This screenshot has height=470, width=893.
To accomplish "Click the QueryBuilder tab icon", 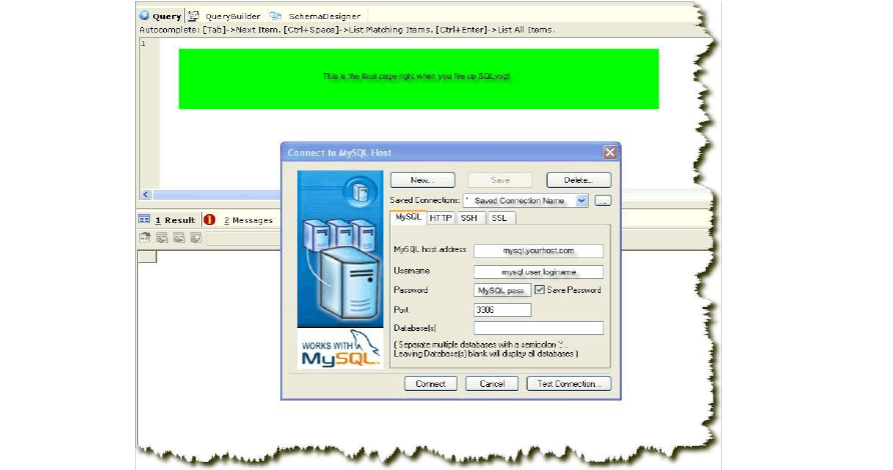I will click(194, 16).
